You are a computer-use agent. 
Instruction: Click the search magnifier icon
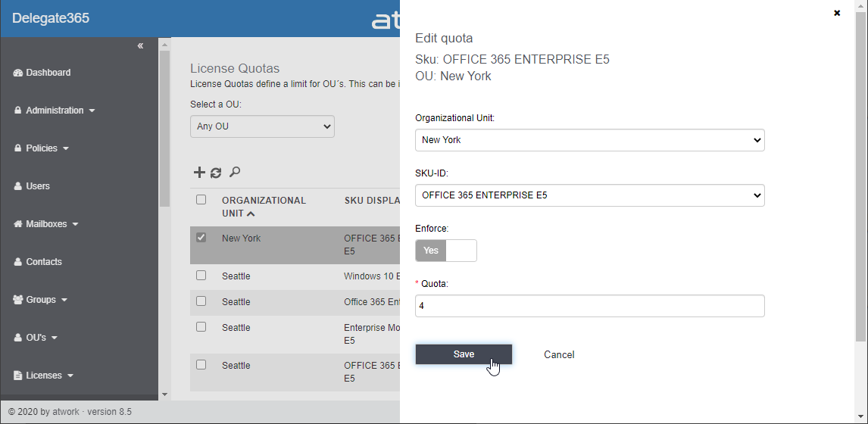click(235, 173)
